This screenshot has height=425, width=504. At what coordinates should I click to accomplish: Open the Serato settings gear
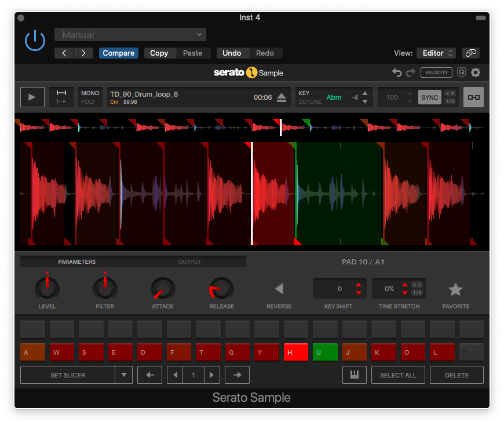(x=476, y=72)
